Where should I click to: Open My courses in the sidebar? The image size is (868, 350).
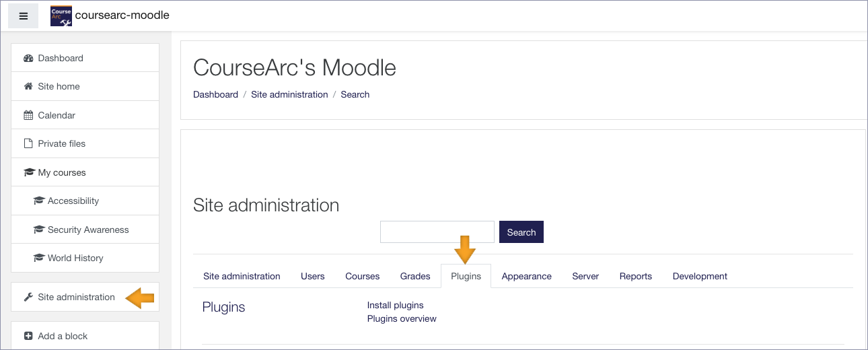click(85, 172)
